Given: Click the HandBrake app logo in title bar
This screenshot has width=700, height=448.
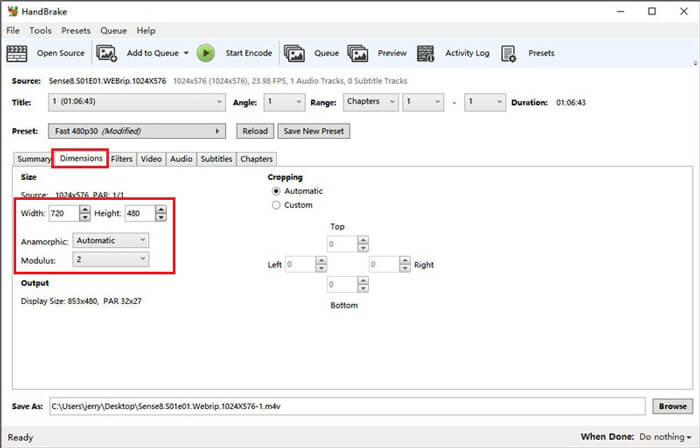Looking at the screenshot, I should click(x=13, y=11).
